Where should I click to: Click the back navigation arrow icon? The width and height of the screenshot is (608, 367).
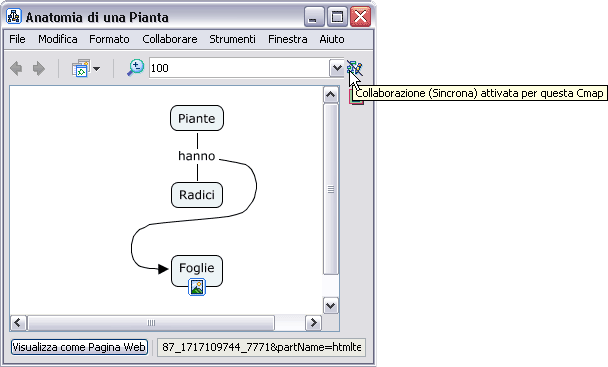pyautogui.click(x=16, y=69)
